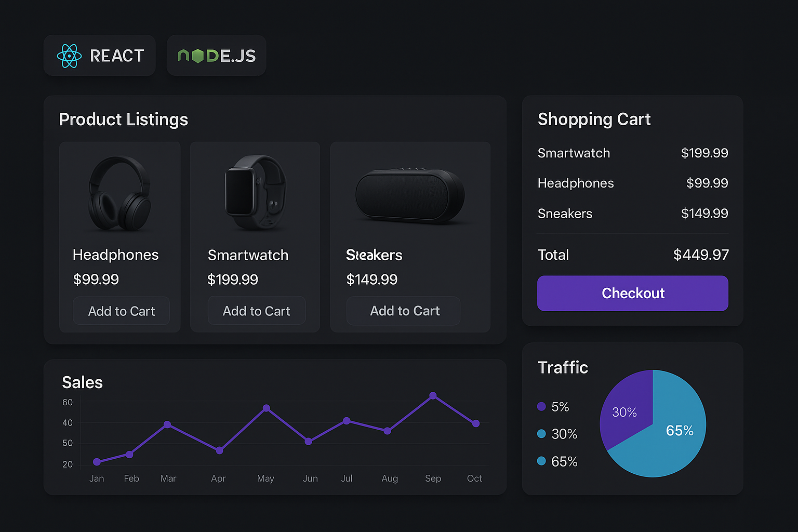Click the blue 30% legend dot
This screenshot has height=532, width=798.
pos(542,434)
